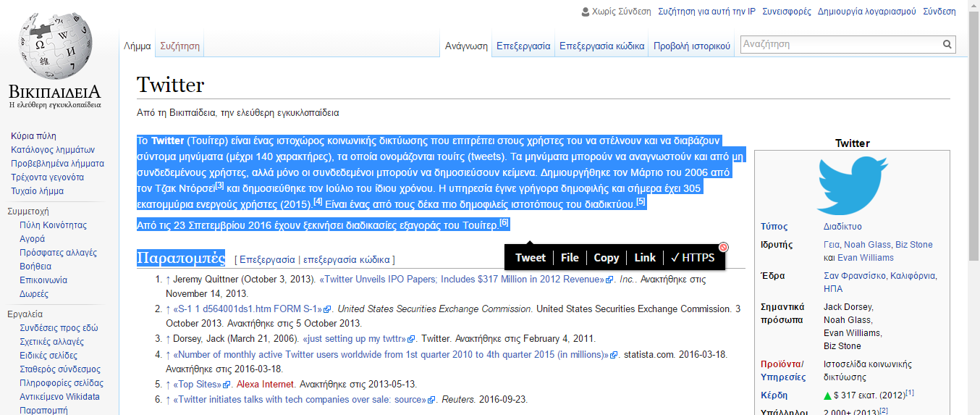Viewport: 980px width, 415px height.
Task: Open Τυχαίο λήμμα sidebar link
Action: pyautogui.click(x=37, y=191)
